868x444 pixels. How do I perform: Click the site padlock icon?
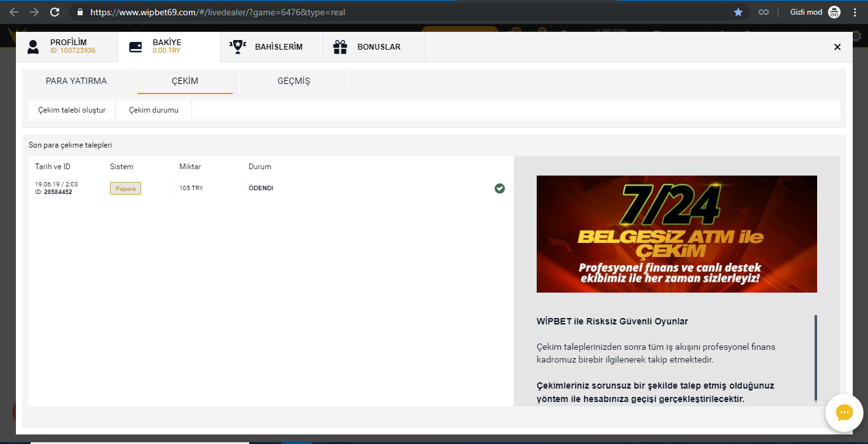click(x=79, y=12)
